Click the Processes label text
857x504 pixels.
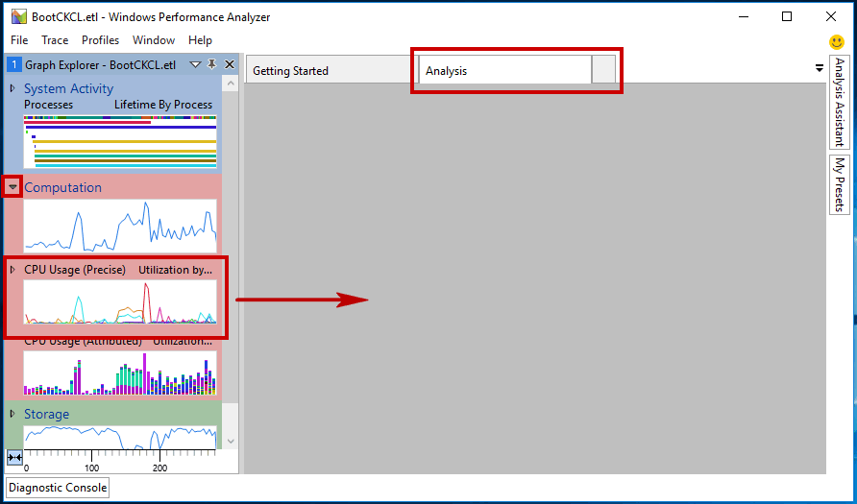point(49,105)
